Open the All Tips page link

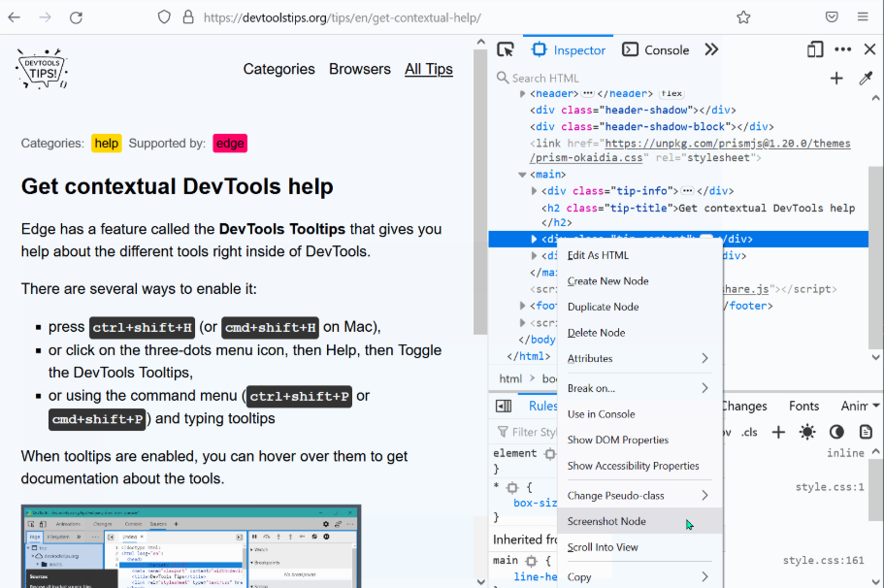coord(428,69)
